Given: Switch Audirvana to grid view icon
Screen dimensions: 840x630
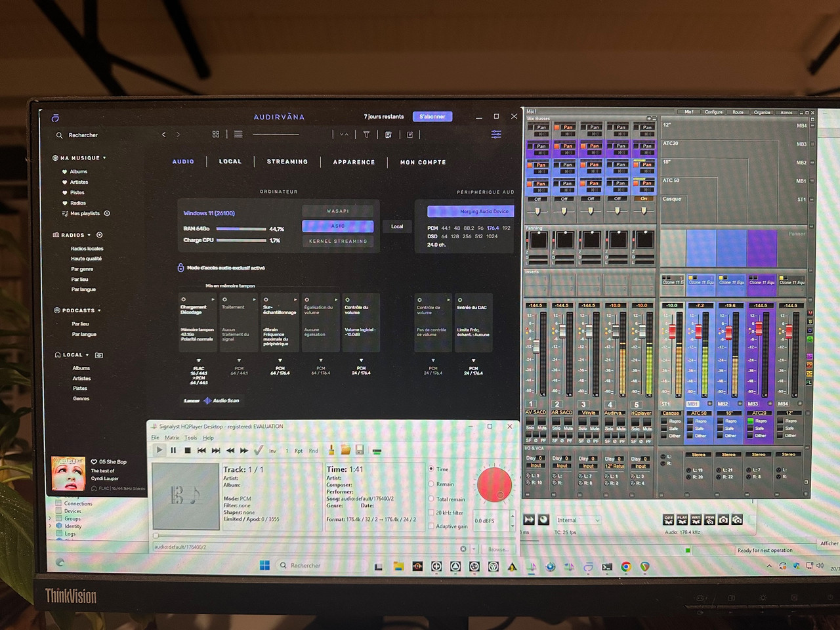Looking at the screenshot, I should 216,134.
